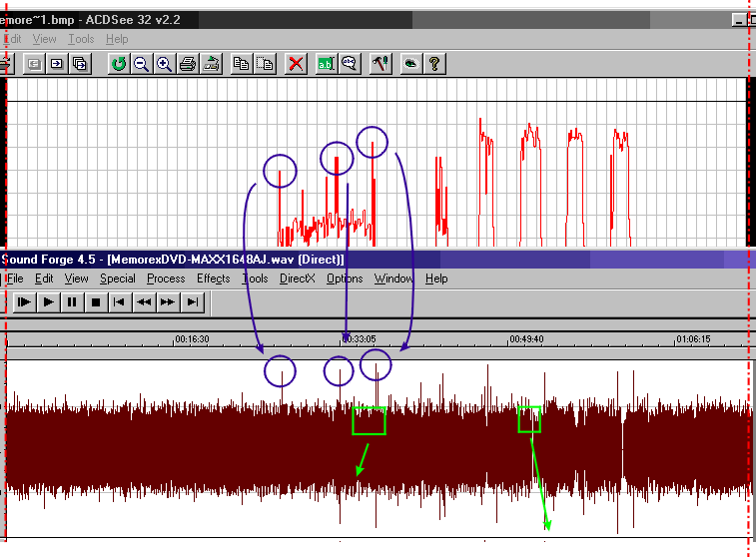Viewport: 756px width, 557px height.
Task: Click the previous image button in ACDSee
Action: pos(34,64)
